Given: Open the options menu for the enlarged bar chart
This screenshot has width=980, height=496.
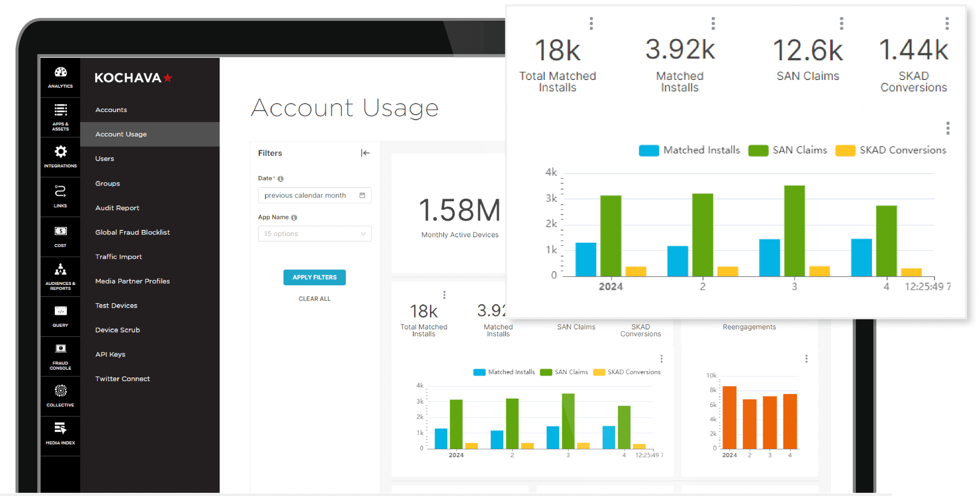Looking at the screenshot, I should 948,128.
